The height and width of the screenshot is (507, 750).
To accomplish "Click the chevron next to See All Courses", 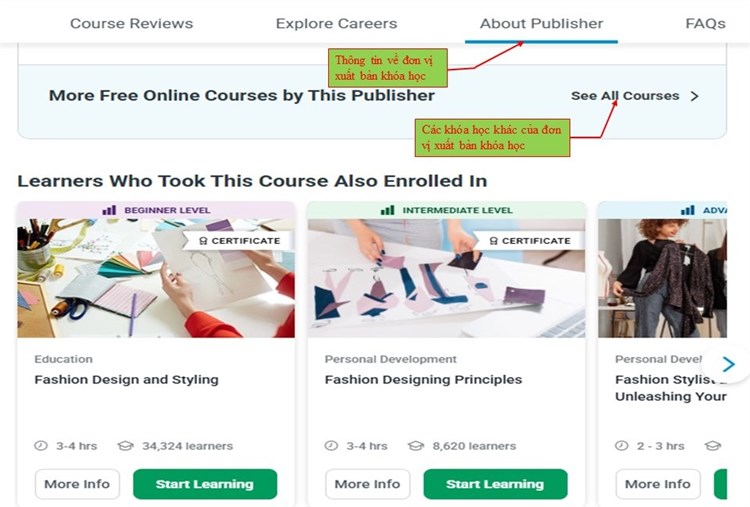I will coord(695,96).
